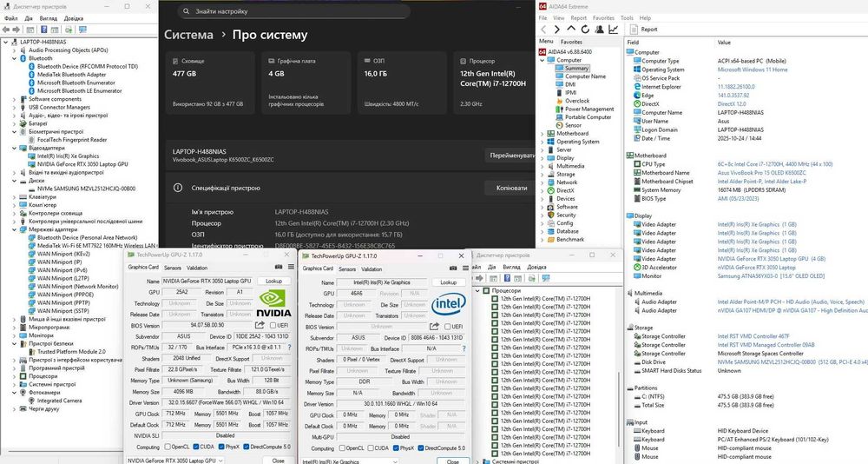Toggle OpenCL checkbox in NVIDIA GPU-Z

pyautogui.click(x=168, y=447)
